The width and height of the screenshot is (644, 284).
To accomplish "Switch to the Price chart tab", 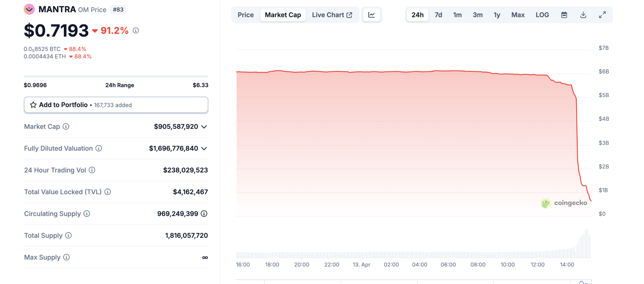I will tap(245, 14).
